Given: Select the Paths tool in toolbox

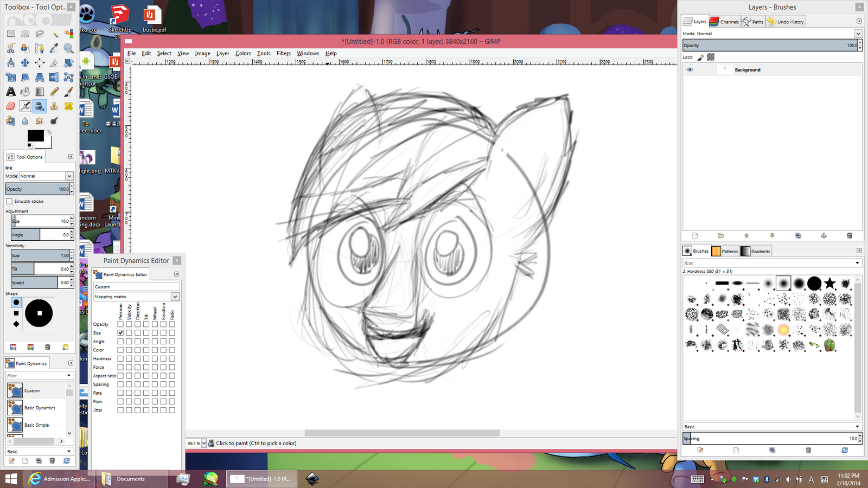Looking at the screenshot, I should pos(40,48).
